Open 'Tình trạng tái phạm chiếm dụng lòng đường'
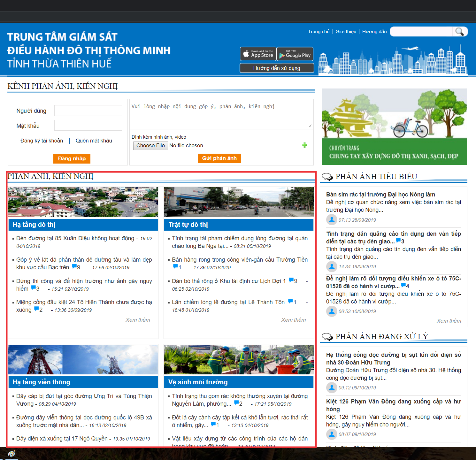476x460 pixels. [x=240, y=242]
